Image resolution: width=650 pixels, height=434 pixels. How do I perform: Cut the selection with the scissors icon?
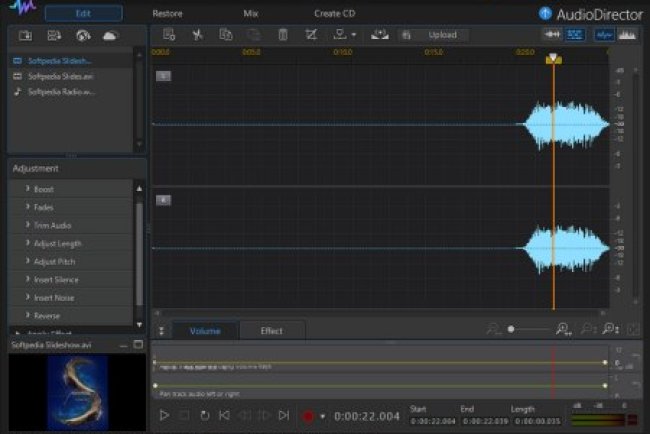click(197, 35)
